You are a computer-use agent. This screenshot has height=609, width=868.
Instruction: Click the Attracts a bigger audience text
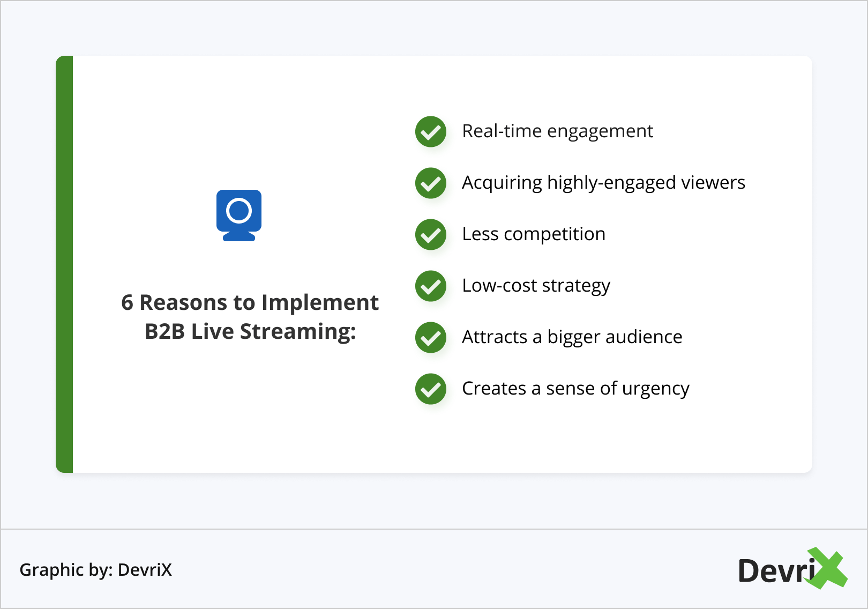click(572, 337)
